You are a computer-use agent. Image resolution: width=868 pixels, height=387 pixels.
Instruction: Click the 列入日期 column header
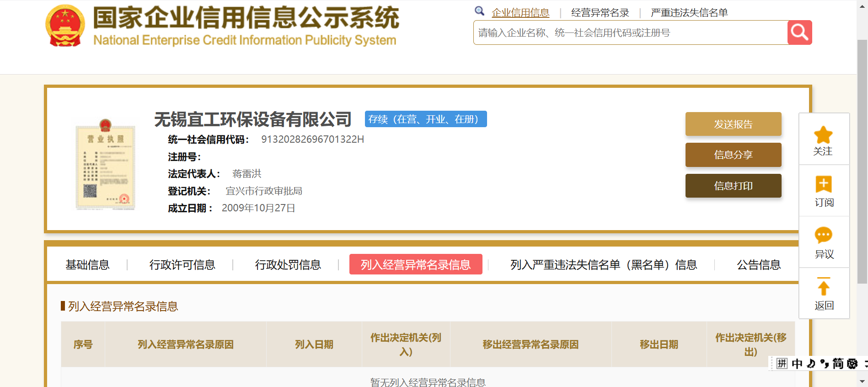click(314, 344)
